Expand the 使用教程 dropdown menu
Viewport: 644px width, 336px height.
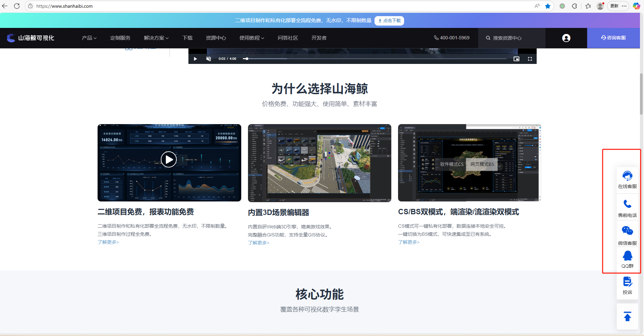coord(252,38)
